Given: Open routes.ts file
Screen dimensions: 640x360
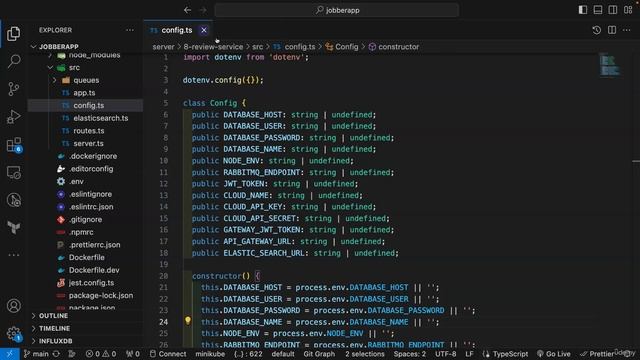Looking at the screenshot, I should [89, 131].
